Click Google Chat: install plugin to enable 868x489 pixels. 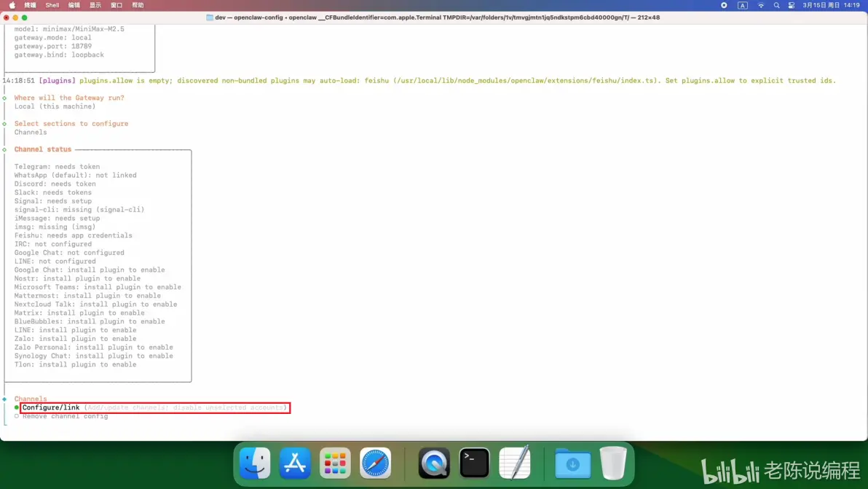coord(90,270)
